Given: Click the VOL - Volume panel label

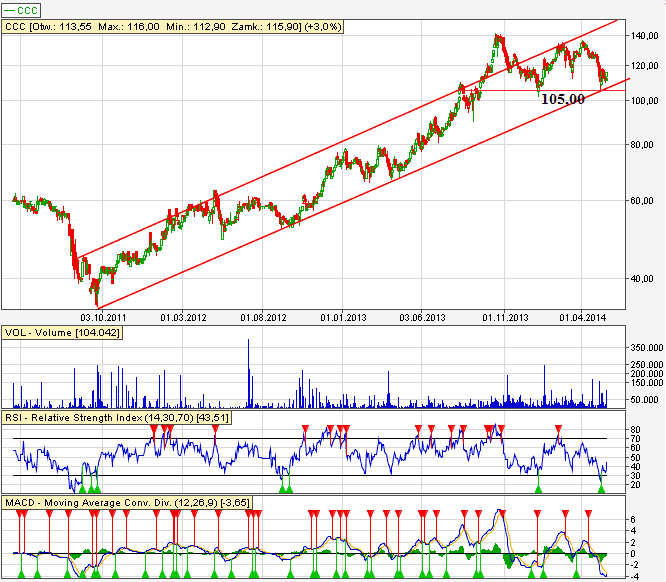Looking at the screenshot, I should pyautogui.click(x=62, y=333).
